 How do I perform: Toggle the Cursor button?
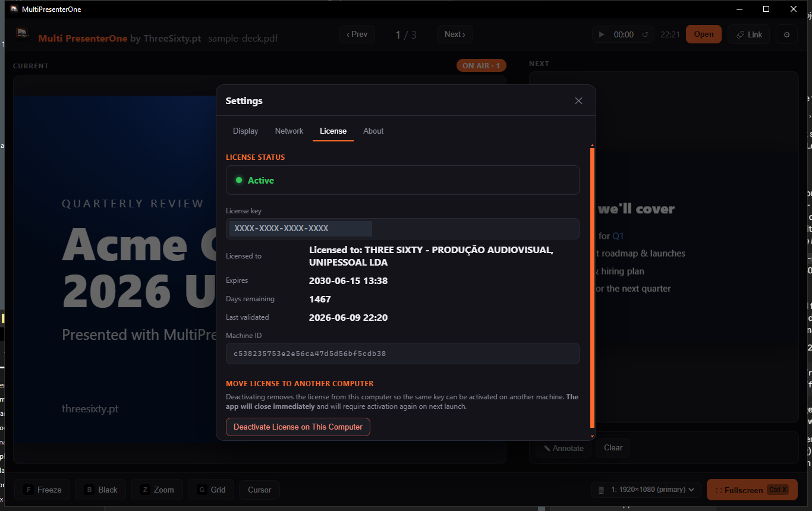259,490
